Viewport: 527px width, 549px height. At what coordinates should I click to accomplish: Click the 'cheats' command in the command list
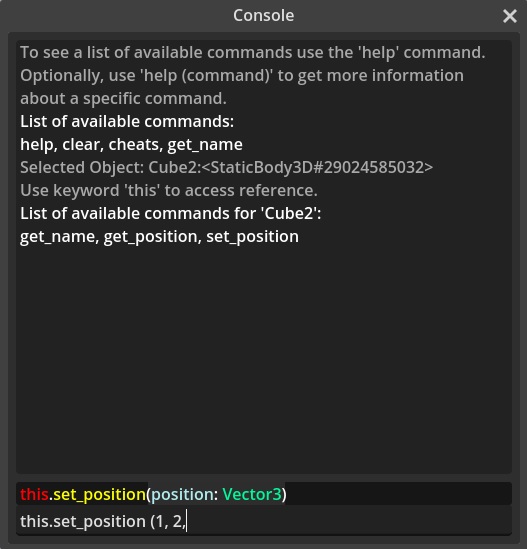136,144
